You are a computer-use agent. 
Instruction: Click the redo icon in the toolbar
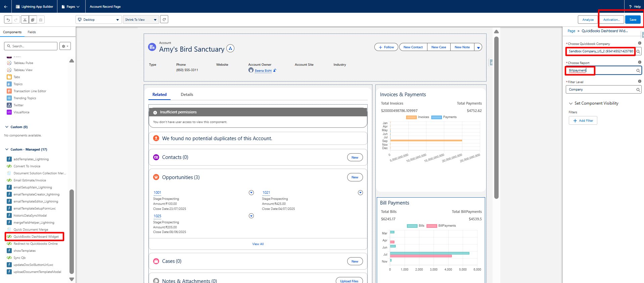16,20
